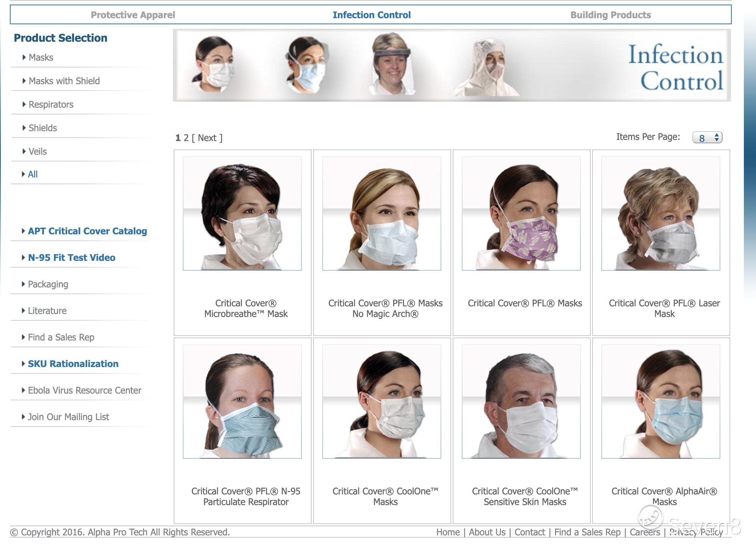Select the PFL Laser Mask photo
Screen dimensions: 756x546
[x=660, y=213]
